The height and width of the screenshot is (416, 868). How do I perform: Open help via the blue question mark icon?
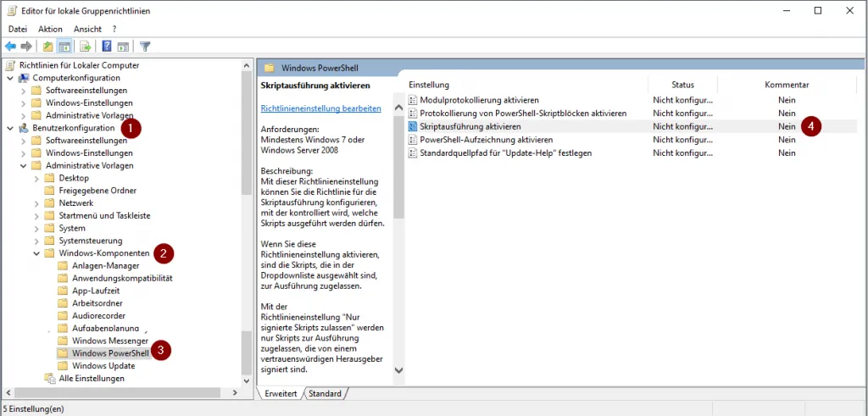(108, 47)
